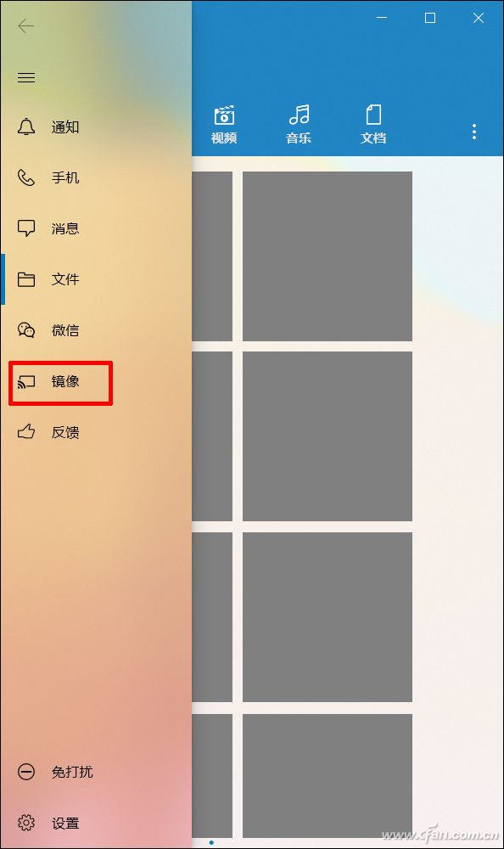The width and height of the screenshot is (504, 849).
Task: Select the third-row large gray thumbnail
Action: (x=328, y=617)
